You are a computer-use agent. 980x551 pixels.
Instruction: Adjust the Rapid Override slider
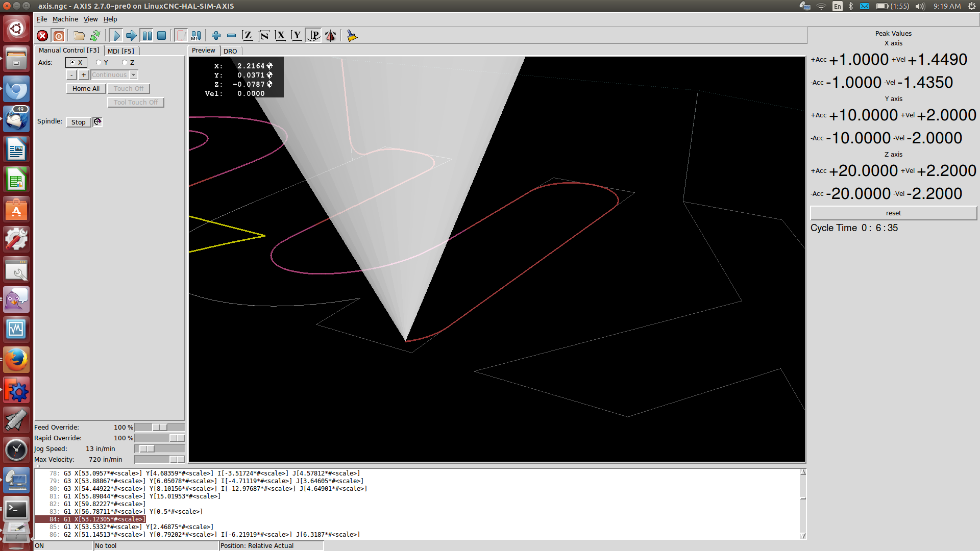159,438
